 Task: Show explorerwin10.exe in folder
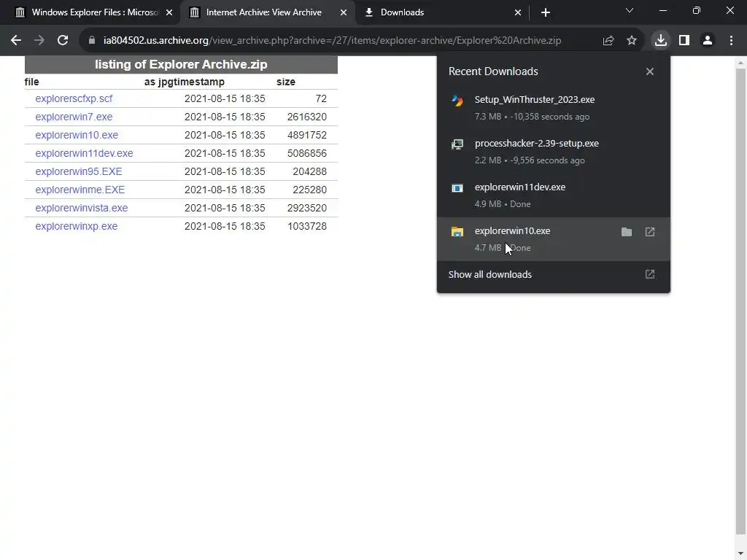[x=627, y=232]
